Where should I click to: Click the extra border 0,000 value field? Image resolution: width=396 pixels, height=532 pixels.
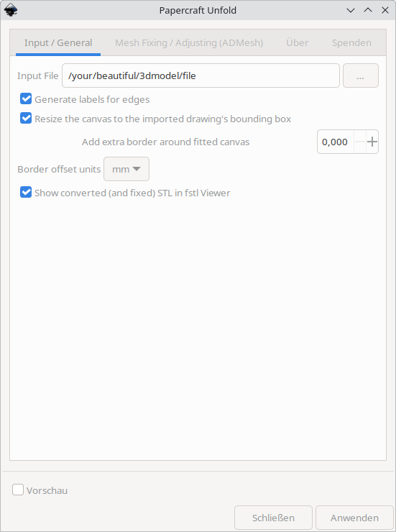pyautogui.click(x=336, y=142)
